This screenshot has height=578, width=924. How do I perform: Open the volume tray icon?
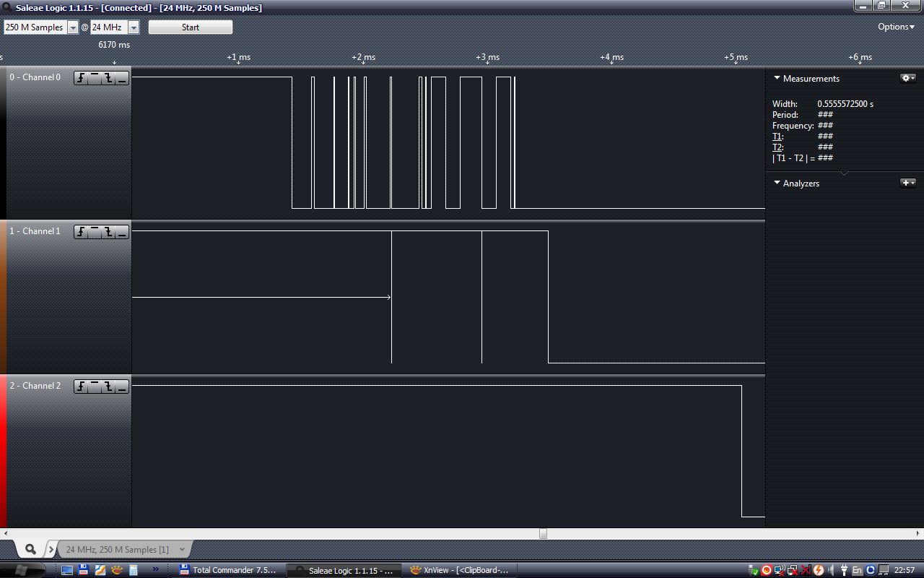pyautogui.click(x=830, y=570)
